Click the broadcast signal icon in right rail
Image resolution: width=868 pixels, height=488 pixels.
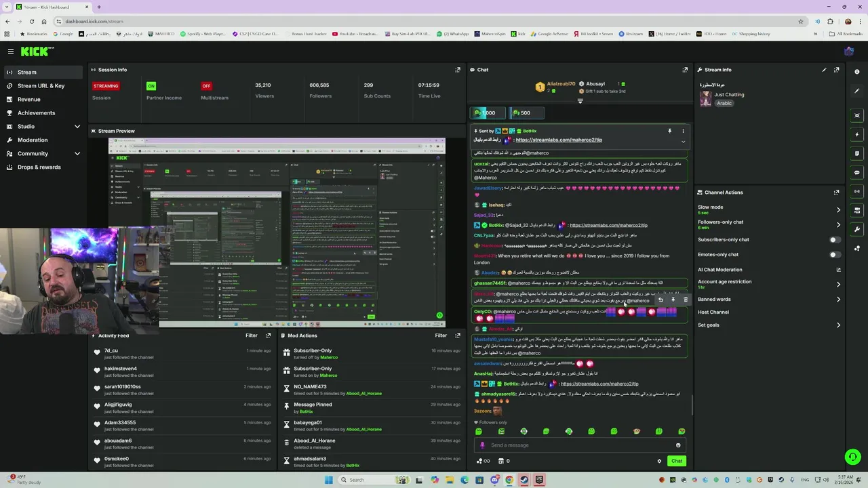pos(857,191)
